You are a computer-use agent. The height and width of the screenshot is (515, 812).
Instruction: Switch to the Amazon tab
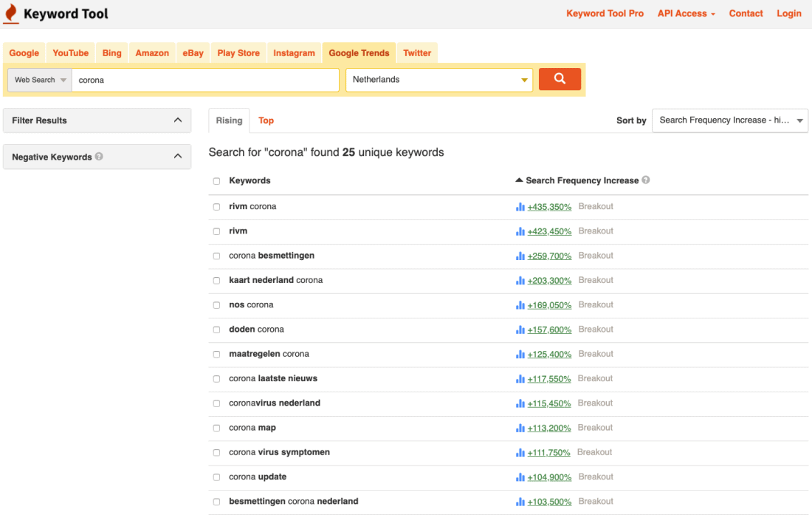coord(152,53)
